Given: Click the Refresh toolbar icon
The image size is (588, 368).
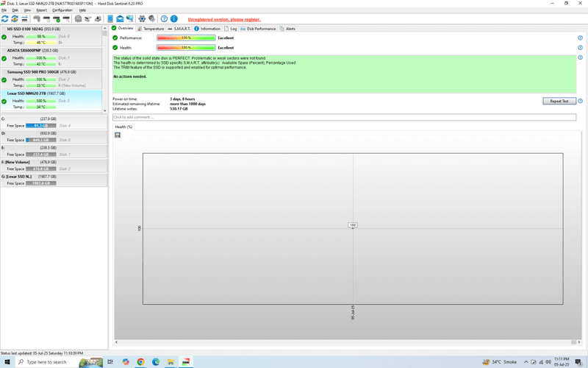Looking at the screenshot, I should tap(5, 18).
